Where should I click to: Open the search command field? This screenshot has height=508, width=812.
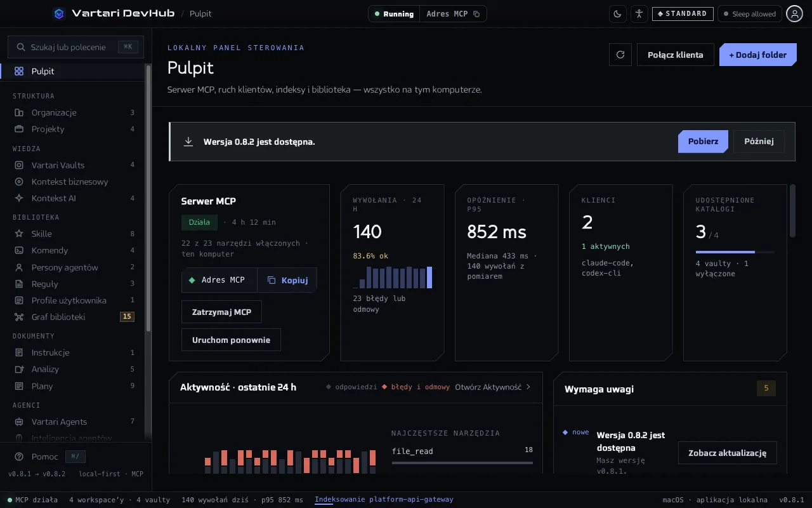[x=75, y=47]
